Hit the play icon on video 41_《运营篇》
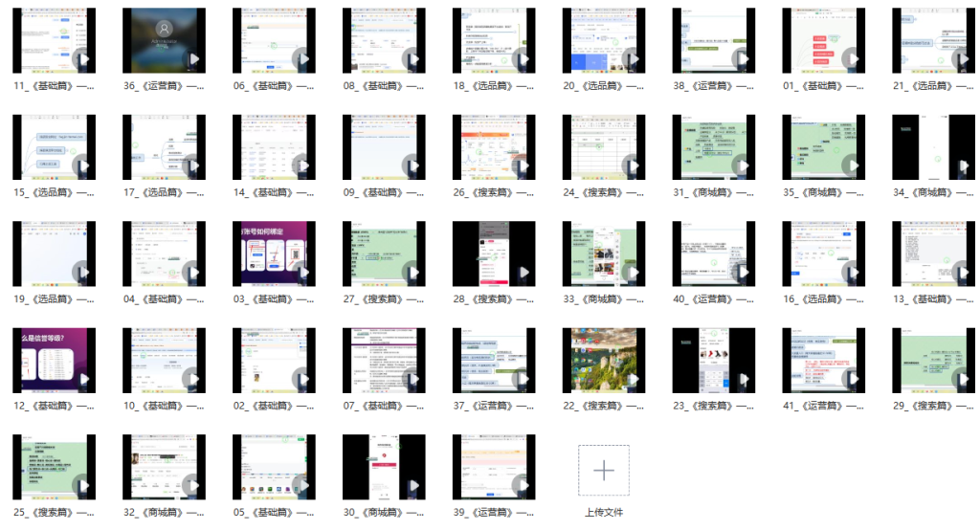Viewport: 980px width, 530px height. 854,380
